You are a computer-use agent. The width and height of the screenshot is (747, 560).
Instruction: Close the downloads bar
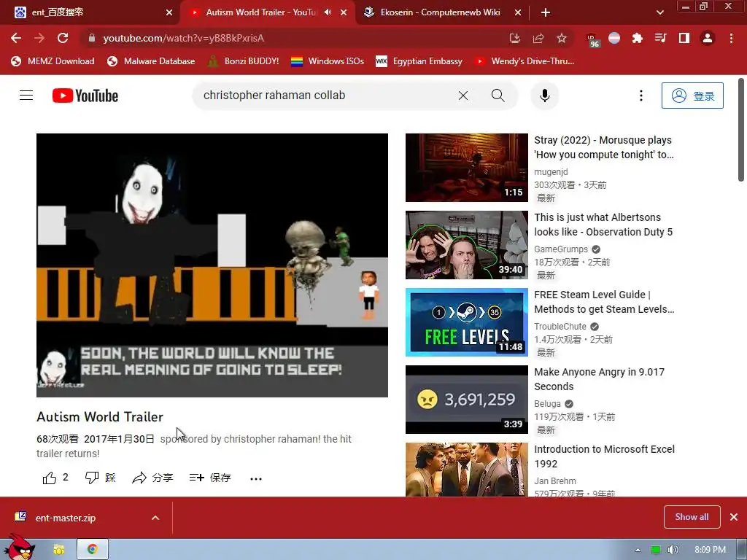pos(734,517)
